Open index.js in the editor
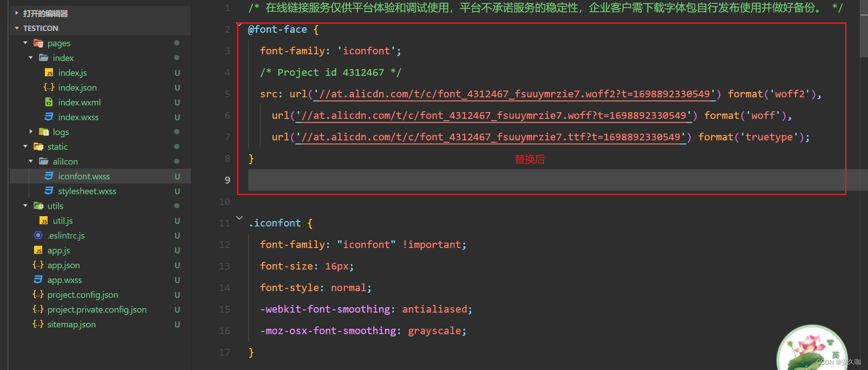Viewport: 868px width, 370px height. click(72, 73)
